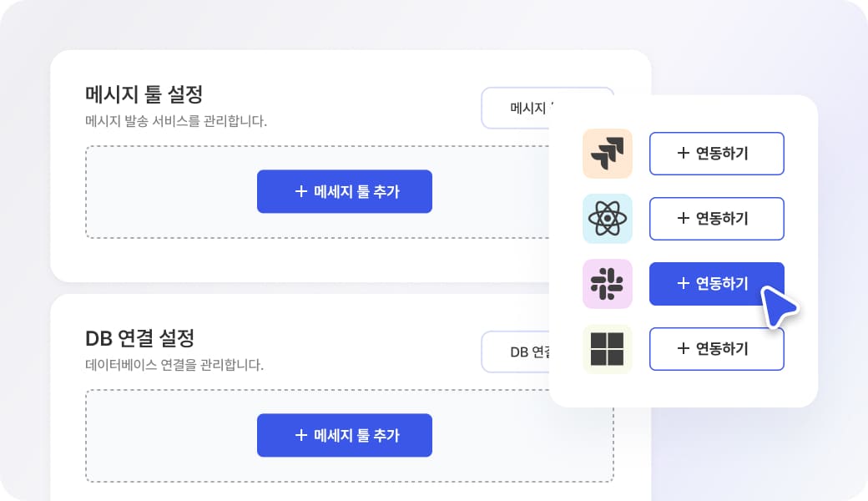This screenshot has height=501, width=868.
Task: Connect React using the 연동하기 button beside it
Action: click(x=717, y=219)
